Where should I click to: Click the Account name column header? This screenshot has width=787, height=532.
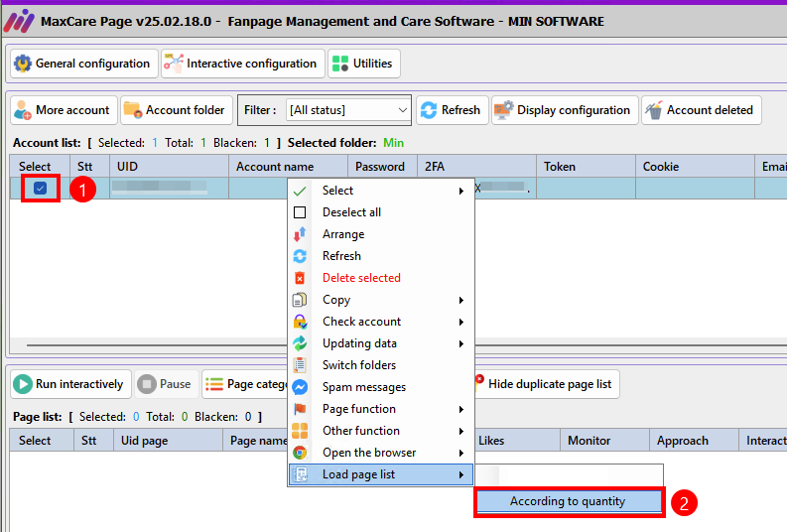click(288, 166)
